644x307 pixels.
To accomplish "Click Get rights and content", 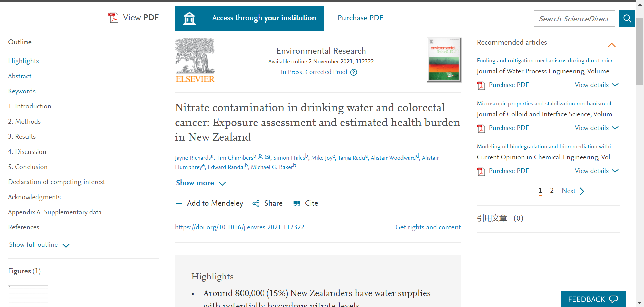I will (428, 227).
